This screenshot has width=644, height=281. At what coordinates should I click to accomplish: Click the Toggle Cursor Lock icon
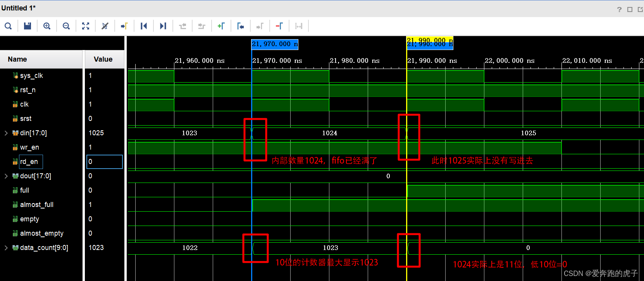pos(299,26)
